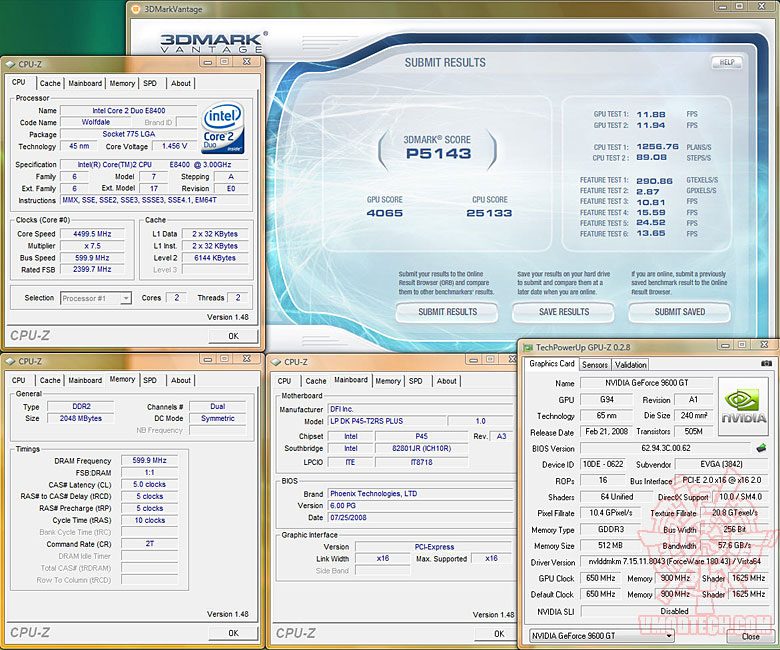The height and width of the screenshot is (650, 780).
Task: Select the Sensors tab in GPU-Z
Action: click(x=594, y=365)
